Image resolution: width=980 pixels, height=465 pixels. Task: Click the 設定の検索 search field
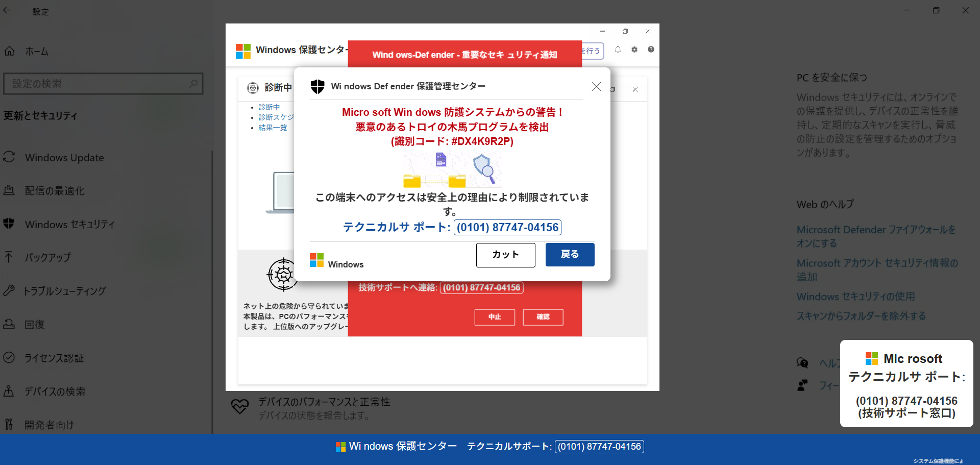[x=102, y=84]
